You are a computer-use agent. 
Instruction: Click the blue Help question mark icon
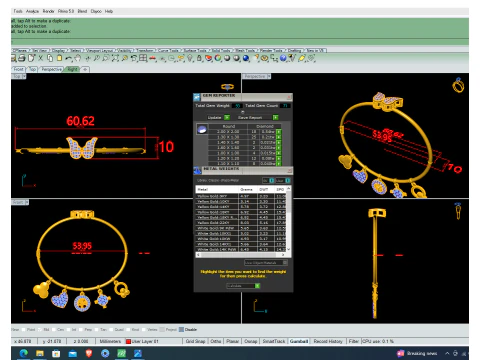pos(283,58)
